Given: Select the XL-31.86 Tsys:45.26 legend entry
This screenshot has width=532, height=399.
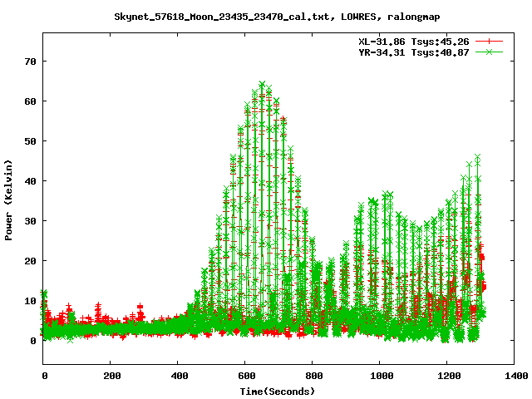Looking at the screenshot, I should [x=414, y=42].
